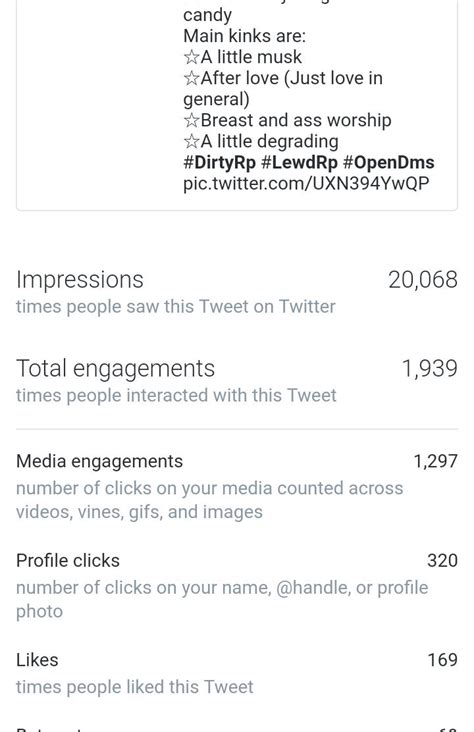Open the pic.twitter.com/UXN394YwQP media link

tap(306, 183)
